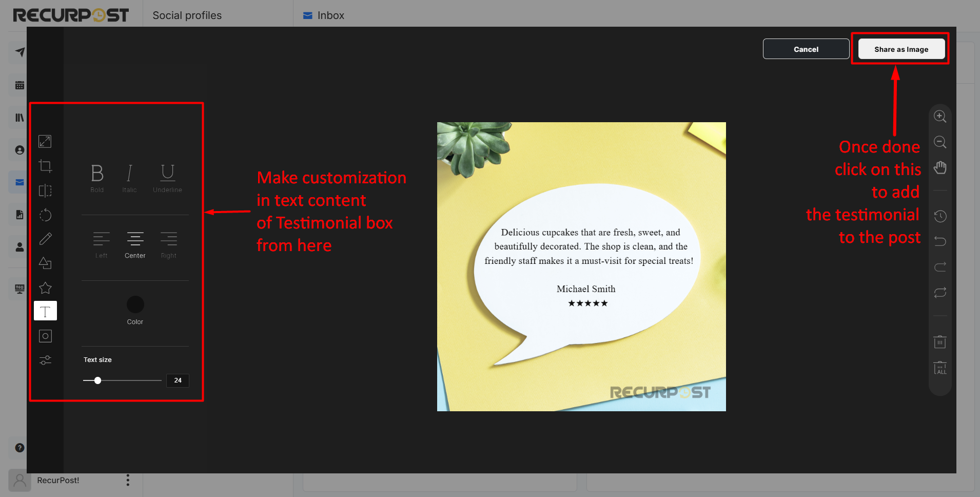This screenshot has width=980, height=497.
Task: Open the History panel
Action: click(x=940, y=216)
